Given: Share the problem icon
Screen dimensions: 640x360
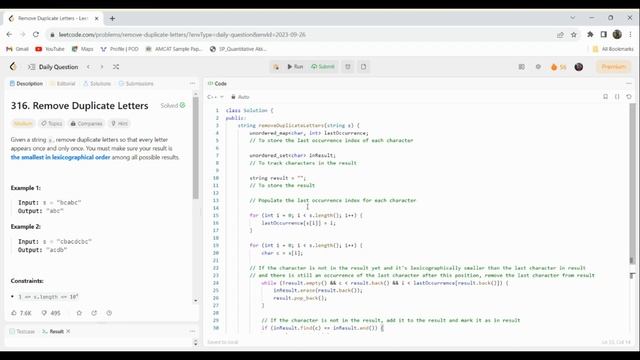Looking at the screenshot, I should pyautogui.click(x=94, y=313).
